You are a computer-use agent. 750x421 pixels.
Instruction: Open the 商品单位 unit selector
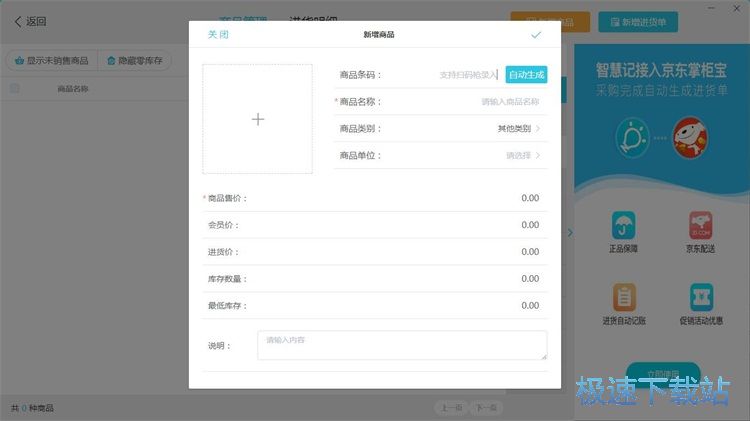[x=522, y=156]
